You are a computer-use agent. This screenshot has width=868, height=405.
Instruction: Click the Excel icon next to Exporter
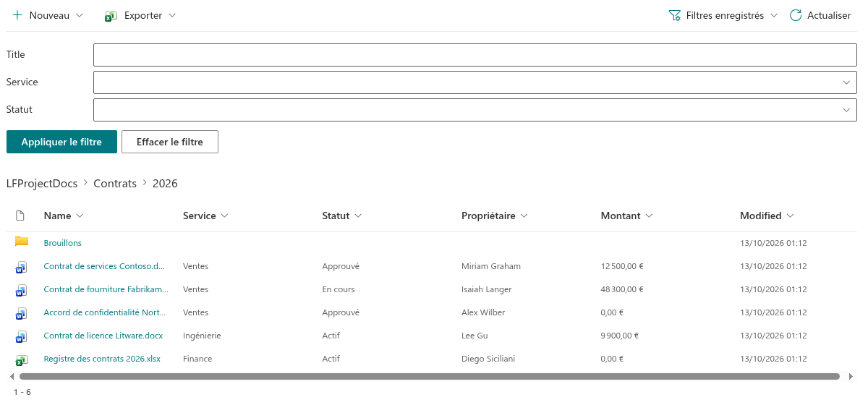point(111,15)
